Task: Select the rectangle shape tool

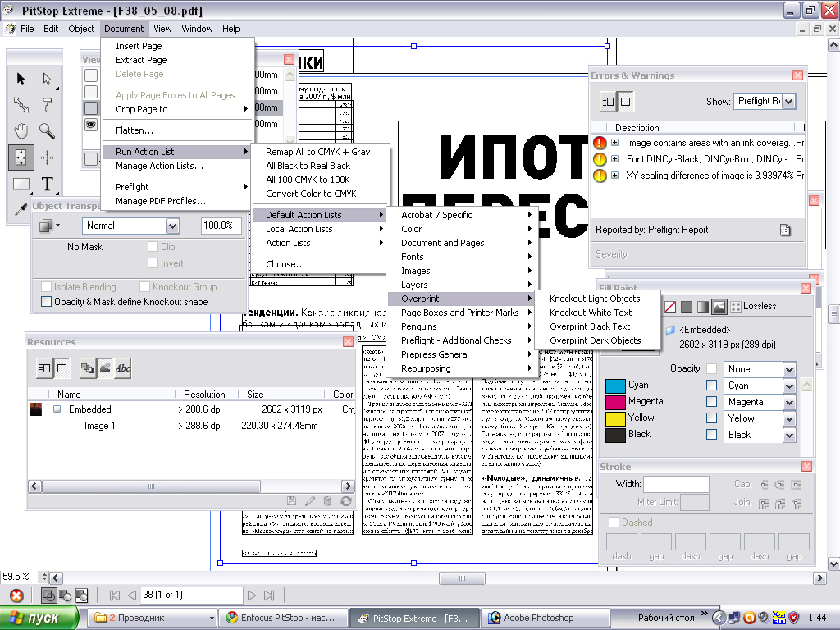Action: coord(21,185)
